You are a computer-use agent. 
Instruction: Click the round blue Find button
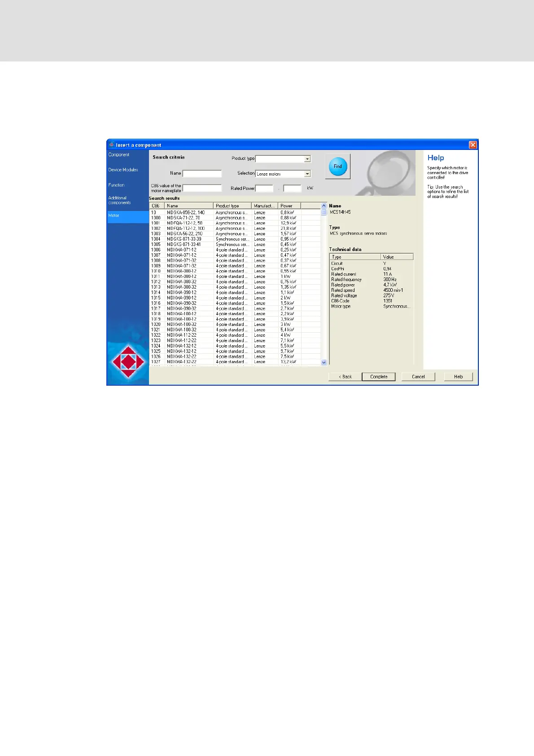coord(338,166)
